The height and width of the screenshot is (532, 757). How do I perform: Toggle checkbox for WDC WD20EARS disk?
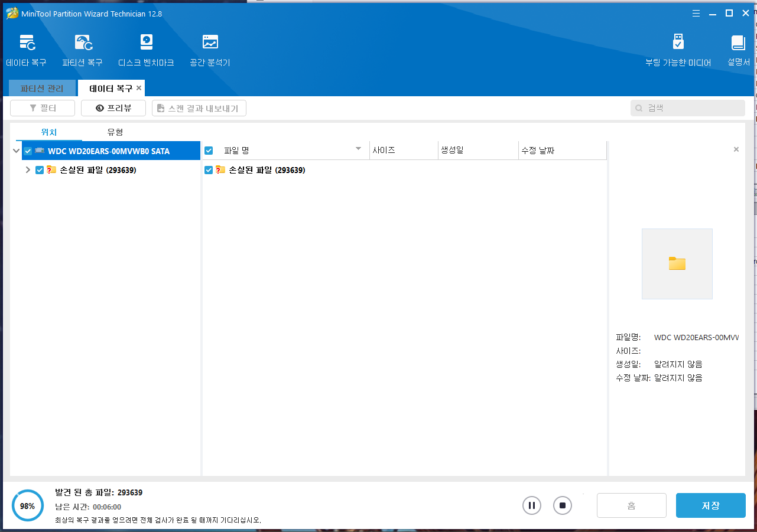pos(28,151)
